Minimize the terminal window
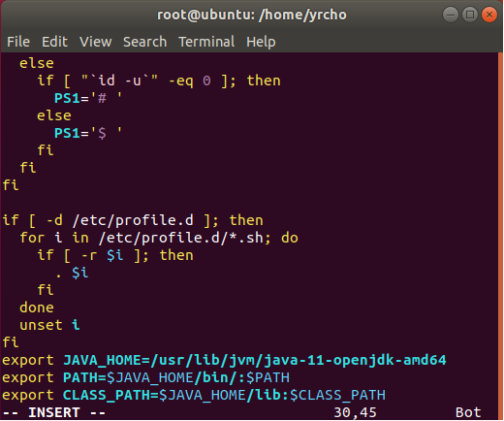The width and height of the screenshot is (504, 421). [451, 15]
